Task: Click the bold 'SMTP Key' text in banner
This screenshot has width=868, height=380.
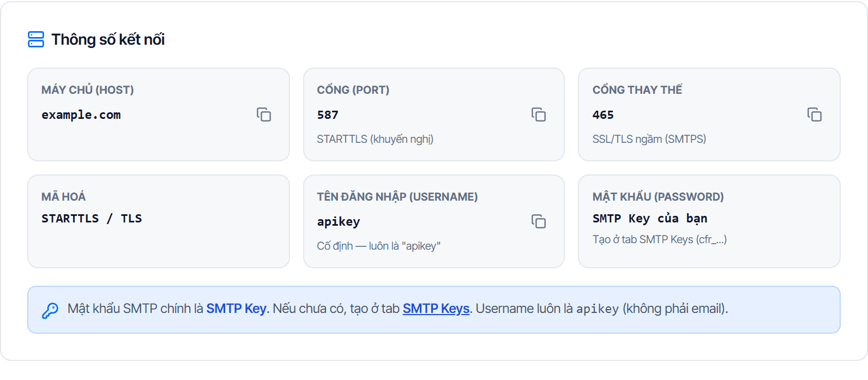Action: coord(236,309)
